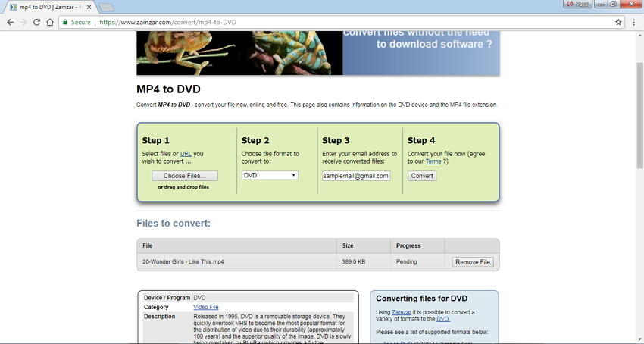Open the URL link in Step 1
644x344 pixels.
[x=186, y=154]
